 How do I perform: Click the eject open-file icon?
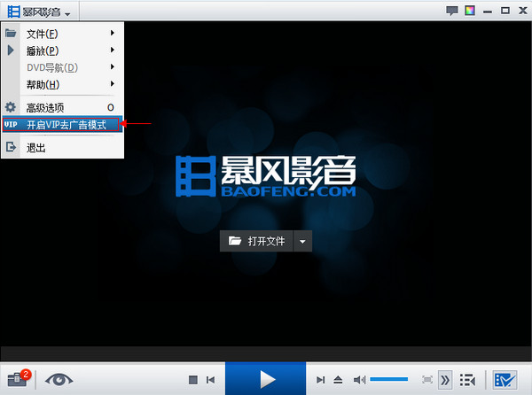(x=338, y=380)
